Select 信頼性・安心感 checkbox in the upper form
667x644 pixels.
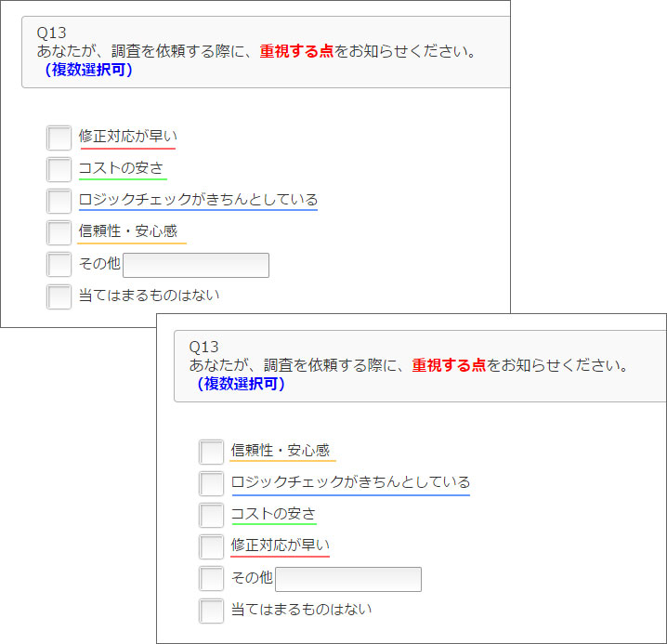point(59,232)
